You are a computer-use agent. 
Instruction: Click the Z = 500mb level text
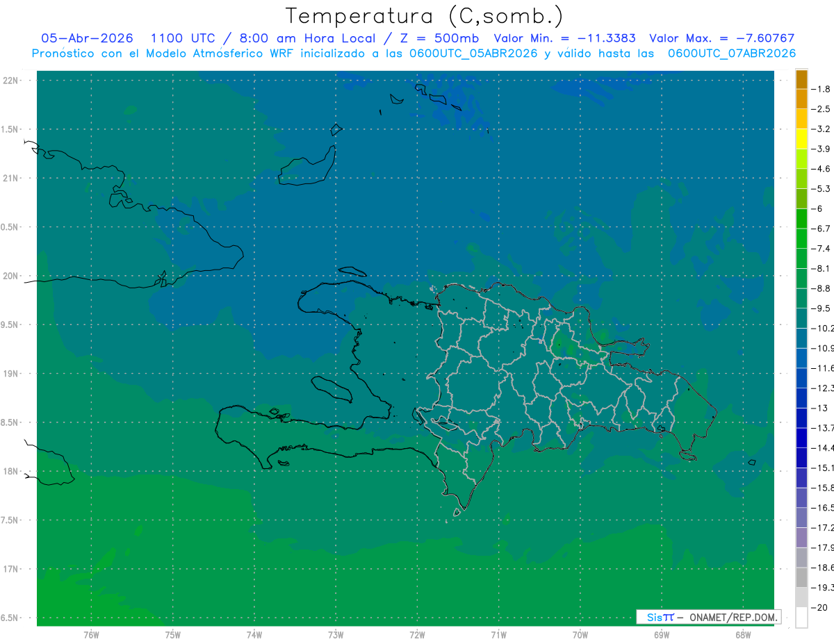441,38
